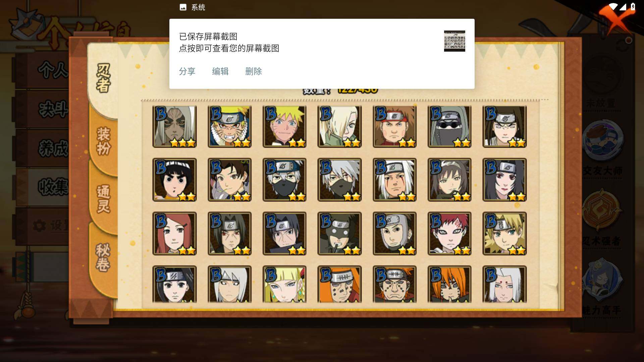This screenshot has width=644, height=362.
Task: Select the fox-mode Naruto ninja card
Action: [229, 127]
